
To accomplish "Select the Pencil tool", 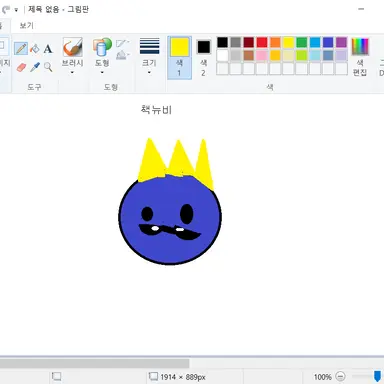I will (21, 49).
